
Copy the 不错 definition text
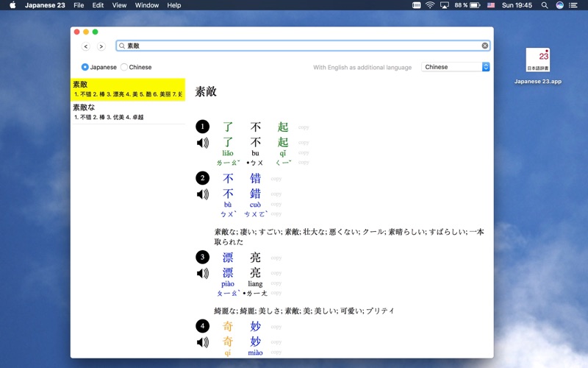click(x=276, y=179)
